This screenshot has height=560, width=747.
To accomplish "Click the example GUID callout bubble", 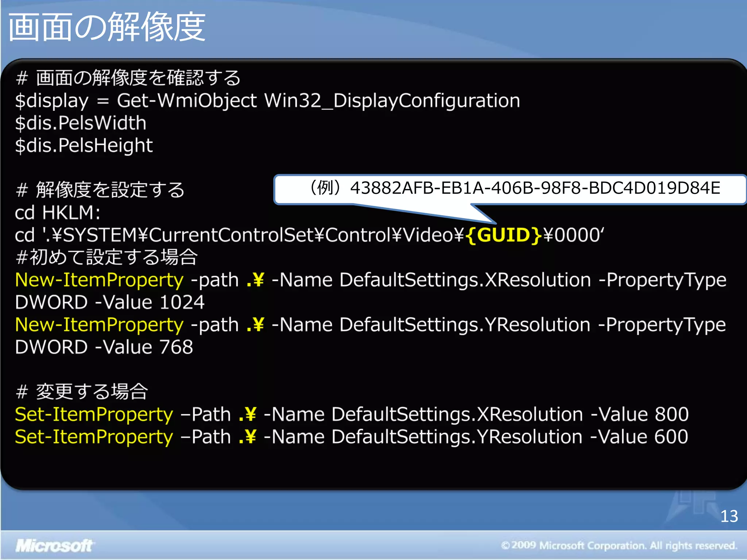I will 511,188.
